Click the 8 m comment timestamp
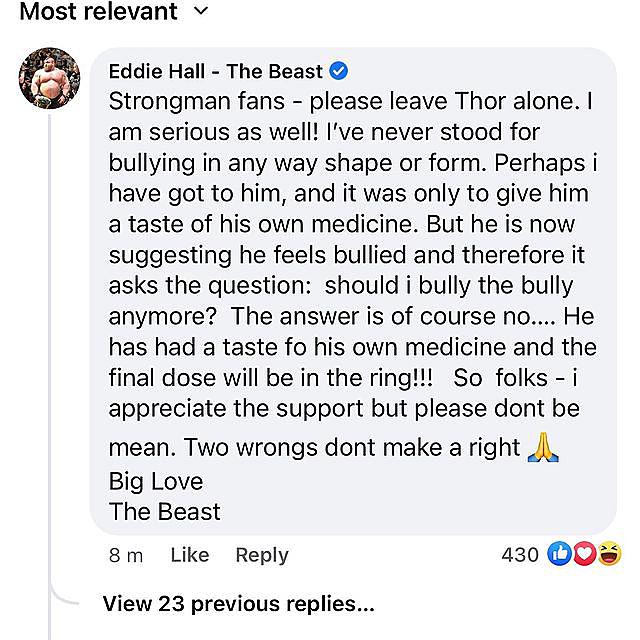The width and height of the screenshot is (640, 640). 126,555
